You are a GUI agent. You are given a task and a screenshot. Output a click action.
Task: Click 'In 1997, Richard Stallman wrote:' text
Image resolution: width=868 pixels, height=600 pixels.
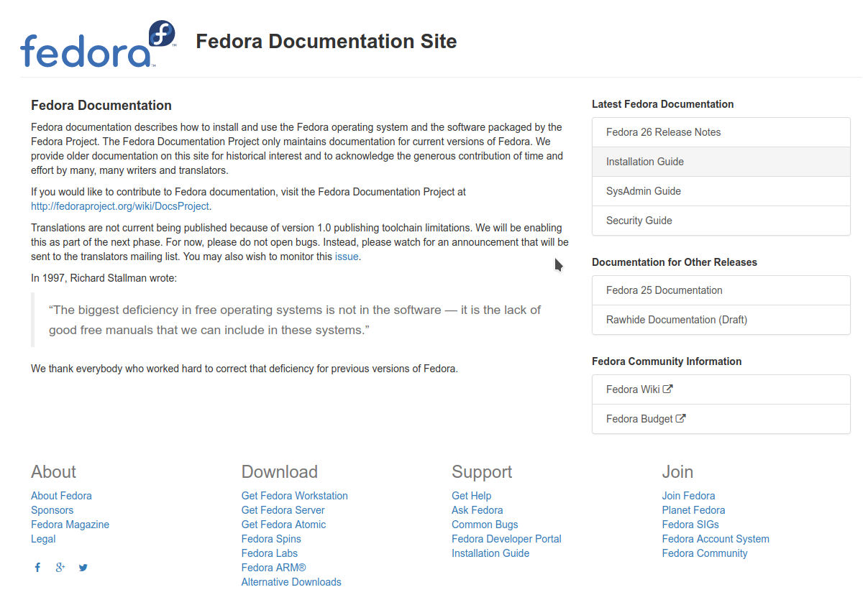tap(104, 278)
